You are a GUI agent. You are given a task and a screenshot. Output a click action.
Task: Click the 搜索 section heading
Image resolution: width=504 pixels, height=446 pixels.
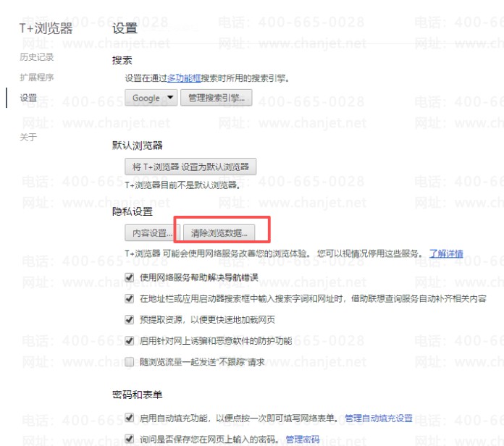tap(122, 60)
